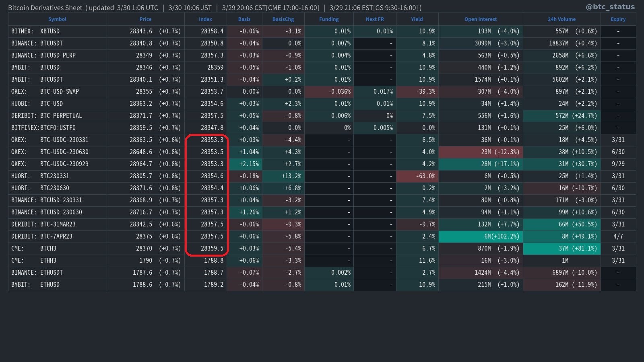Click the Expiry column header

[x=618, y=19]
